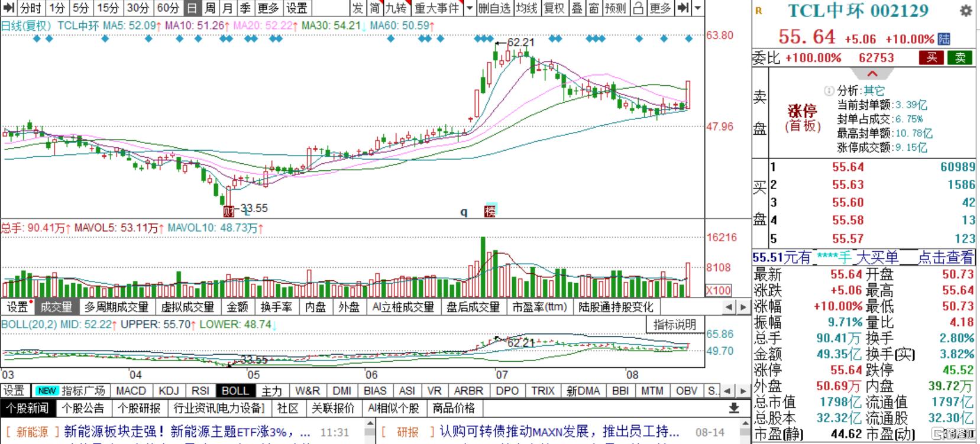Click the skip-to-end arrow icon

coord(683,8)
